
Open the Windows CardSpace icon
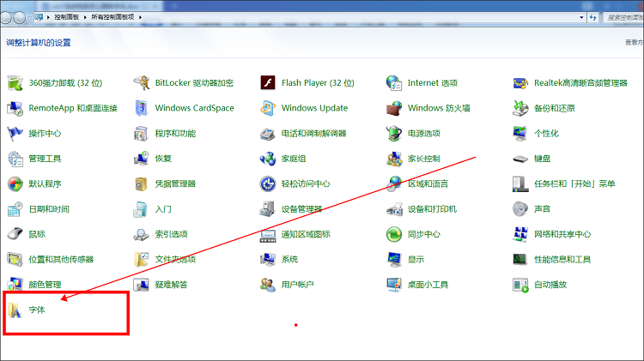142,108
